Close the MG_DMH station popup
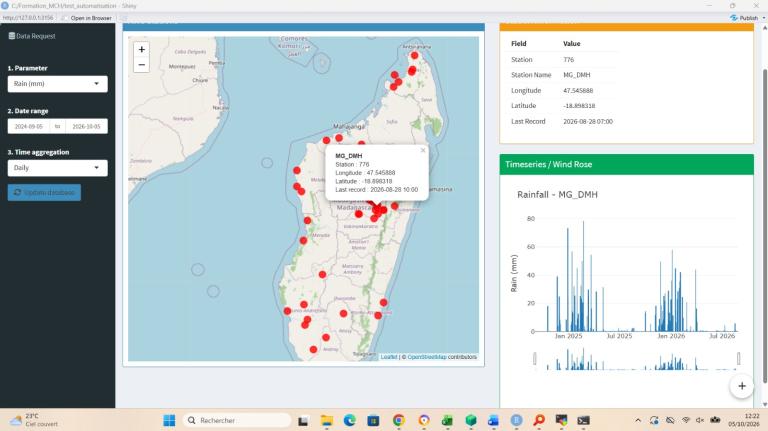Viewport: 768px width, 431px height. tap(423, 150)
